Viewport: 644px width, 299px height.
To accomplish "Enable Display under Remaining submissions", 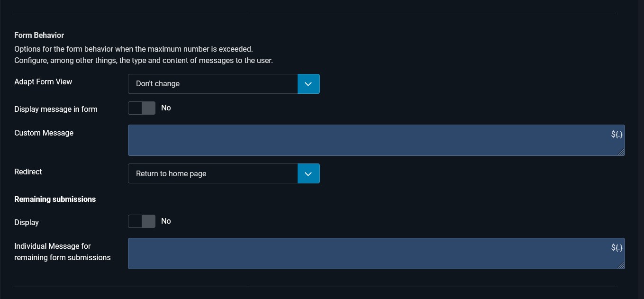I will (142, 221).
